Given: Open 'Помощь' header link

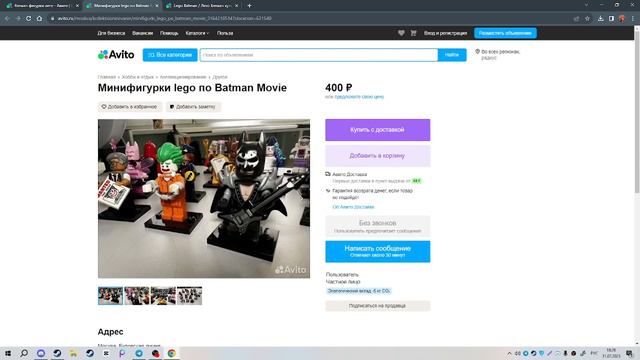Looking at the screenshot, I should click(x=169, y=33).
